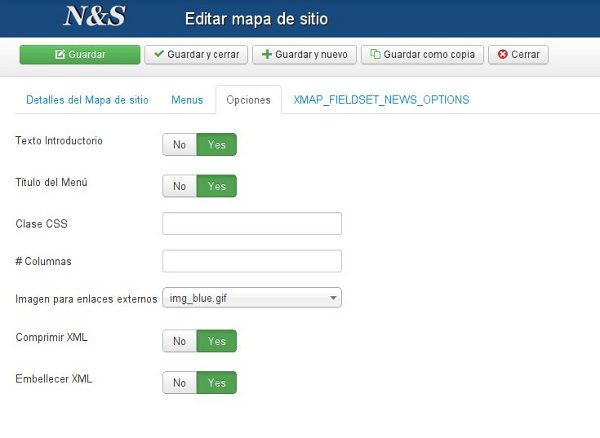The height and width of the screenshot is (438, 600).
Task: Switch to the Menus tab
Action: click(187, 100)
